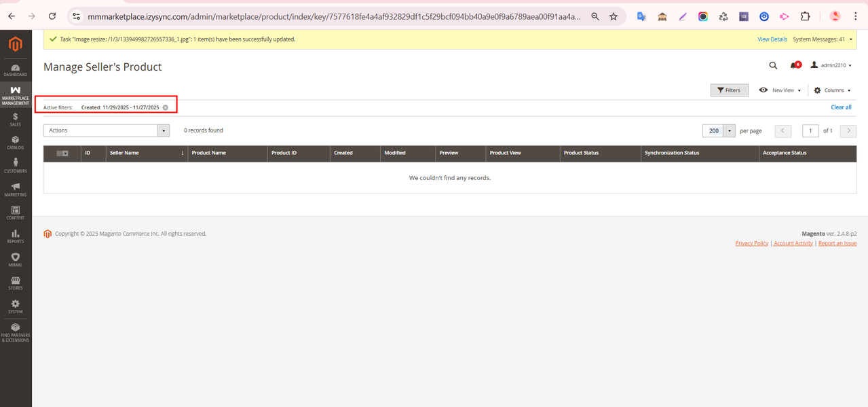Open the Reports sidebar menu
This screenshot has height=407, width=868.
[16, 236]
